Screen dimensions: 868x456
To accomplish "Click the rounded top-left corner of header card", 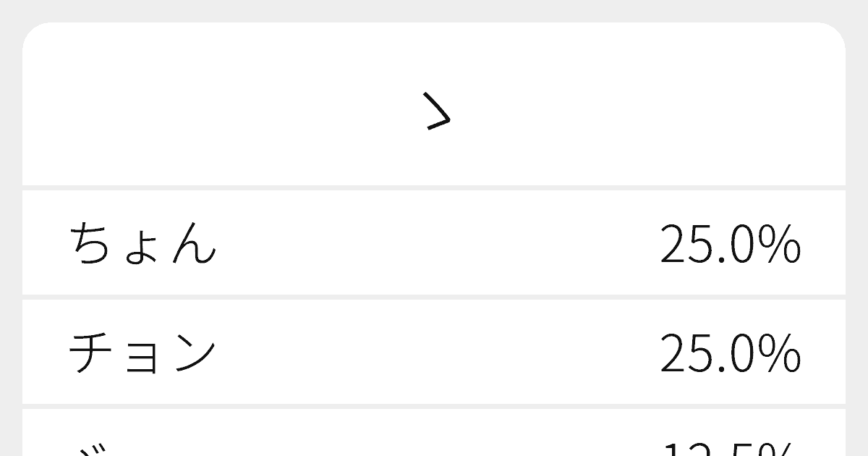I will coord(33,32).
